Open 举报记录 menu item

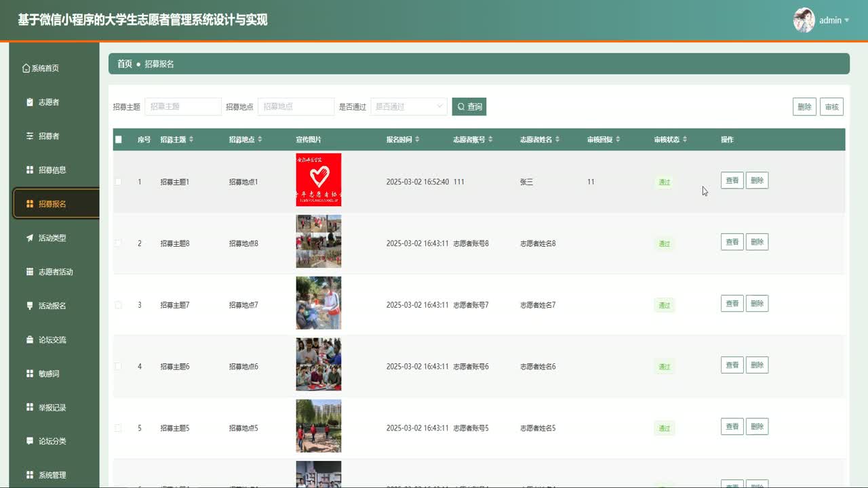pos(54,407)
